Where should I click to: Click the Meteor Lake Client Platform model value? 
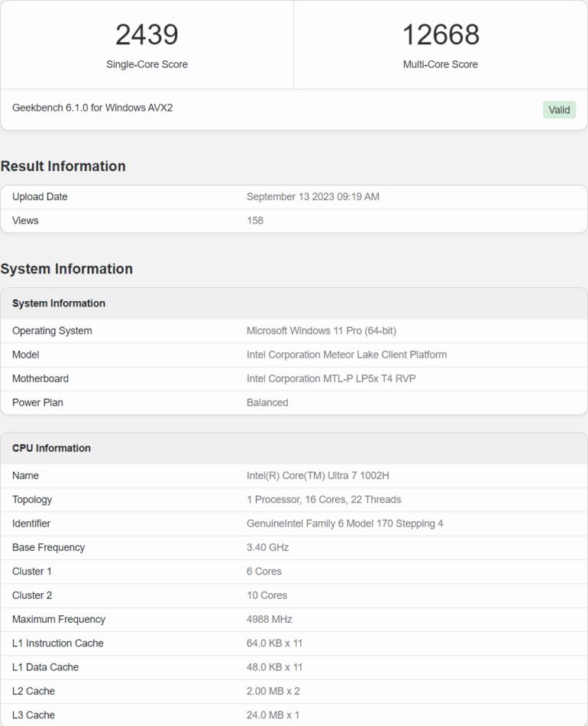346,355
